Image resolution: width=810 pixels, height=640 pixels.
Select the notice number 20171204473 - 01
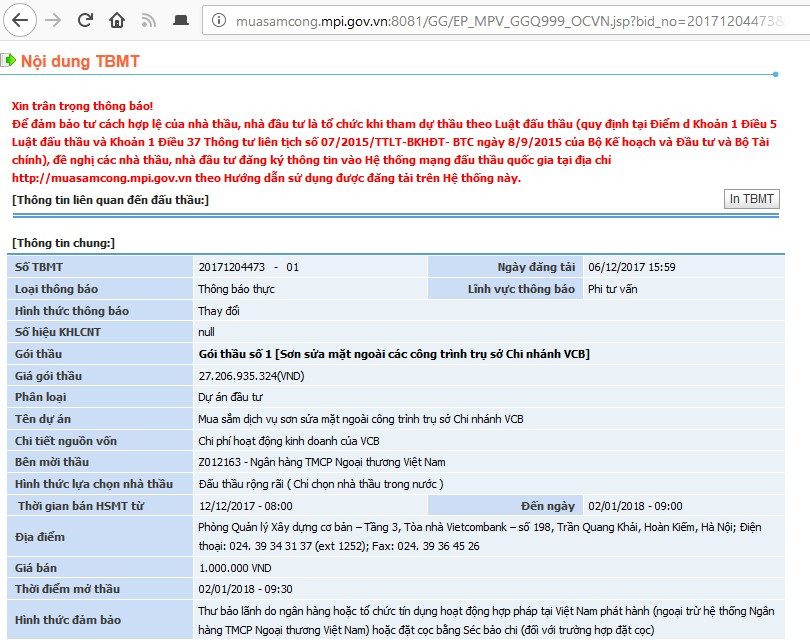tap(249, 267)
